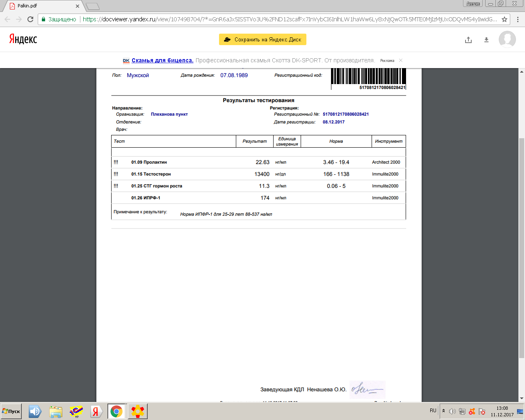Screen dimensions: 525x420
Task: Launch 1C application from the taskbar
Action: [76, 411]
